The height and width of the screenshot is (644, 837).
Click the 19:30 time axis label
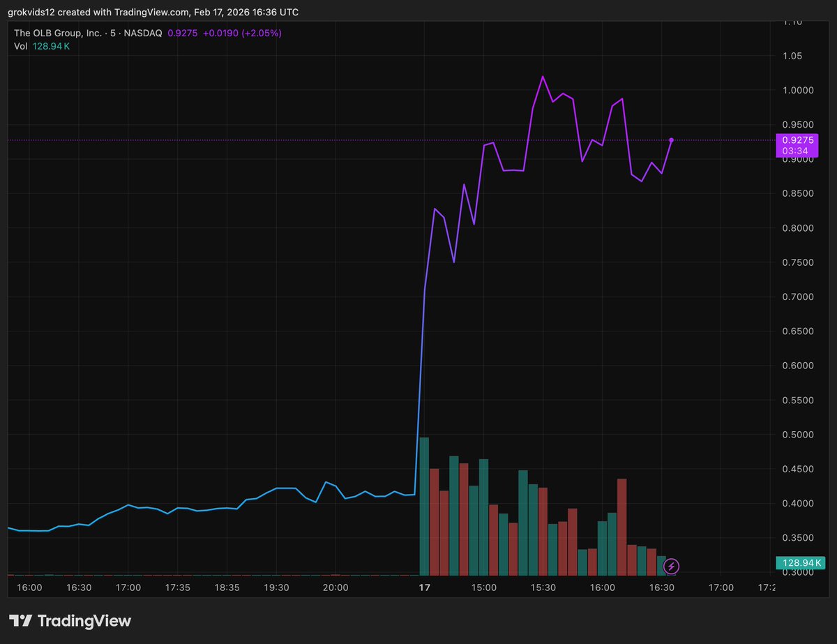pos(276,588)
